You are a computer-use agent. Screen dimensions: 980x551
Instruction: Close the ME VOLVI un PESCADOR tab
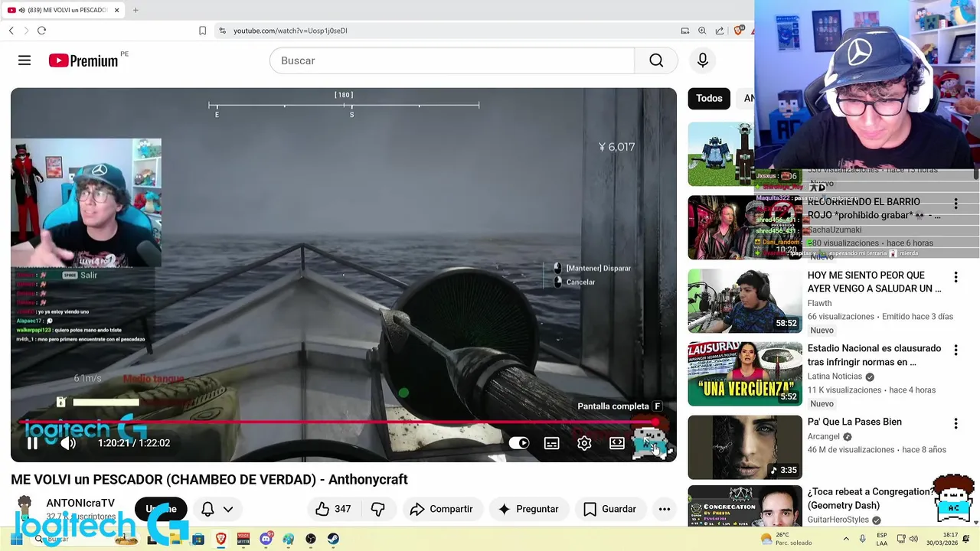(x=116, y=10)
